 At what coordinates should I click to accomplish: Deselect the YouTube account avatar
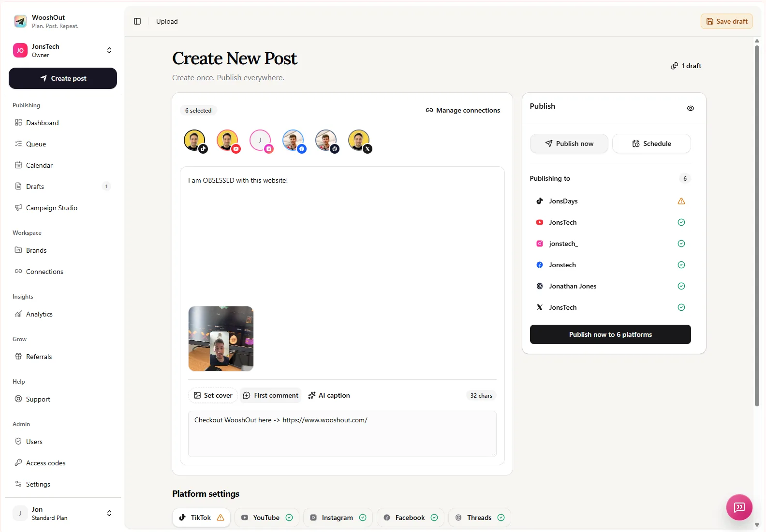tap(228, 141)
